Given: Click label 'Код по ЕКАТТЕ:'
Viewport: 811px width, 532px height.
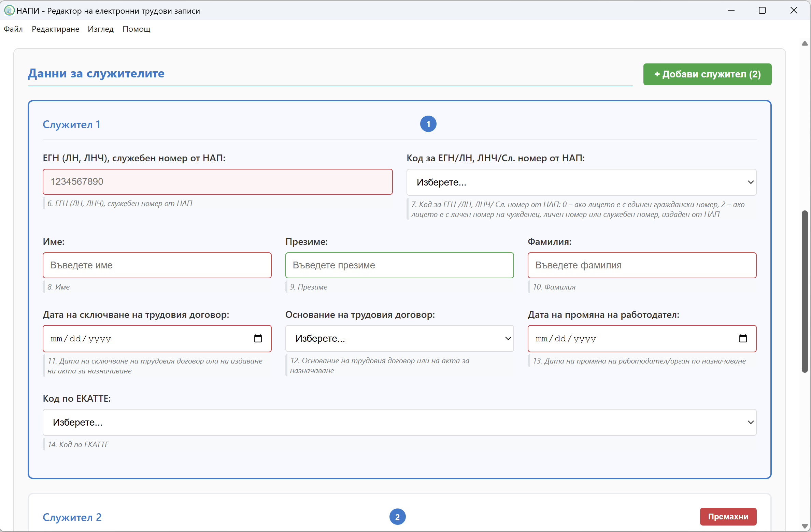Looking at the screenshot, I should [x=77, y=398].
